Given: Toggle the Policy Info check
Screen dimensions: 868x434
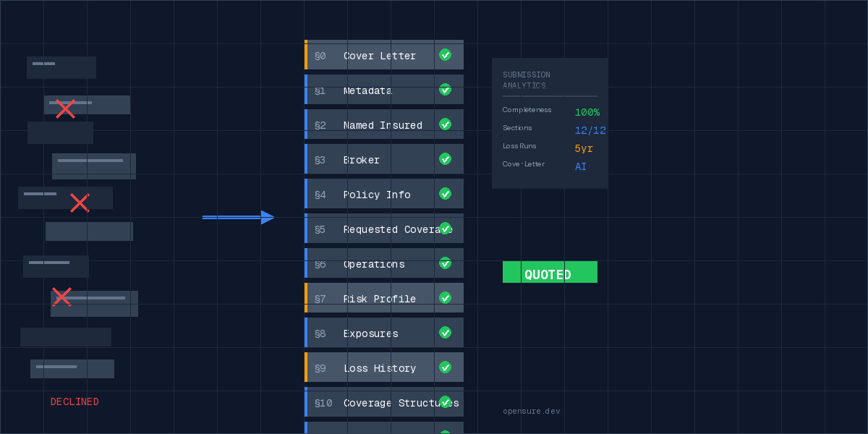Looking at the screenshot, I should (445, 194).
